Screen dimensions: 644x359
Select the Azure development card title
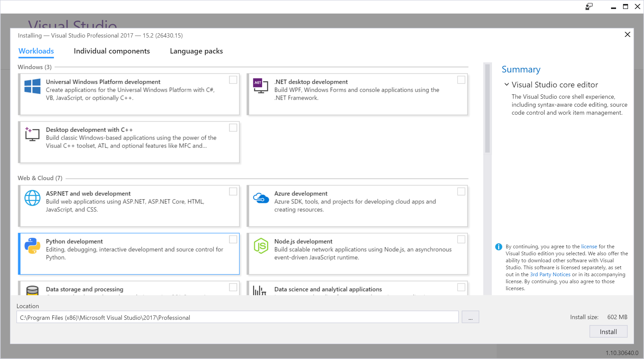pyautogui.click(x=301, y=193)
